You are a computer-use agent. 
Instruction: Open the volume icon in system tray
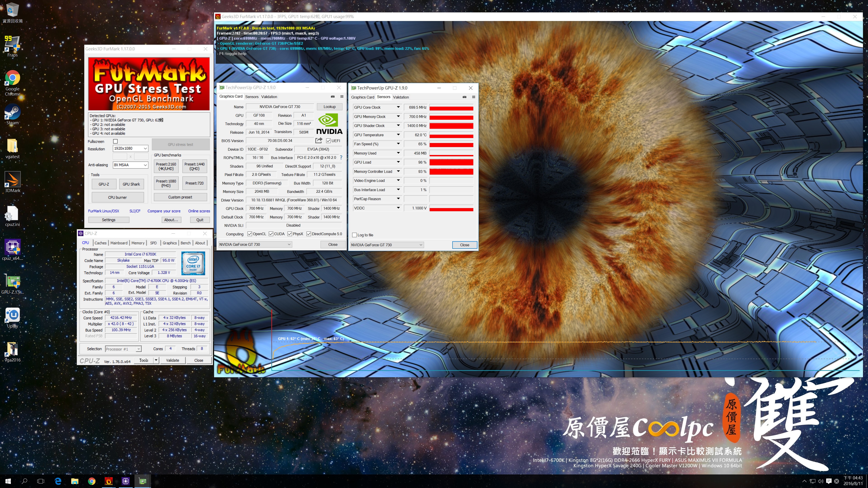point(821,481)
